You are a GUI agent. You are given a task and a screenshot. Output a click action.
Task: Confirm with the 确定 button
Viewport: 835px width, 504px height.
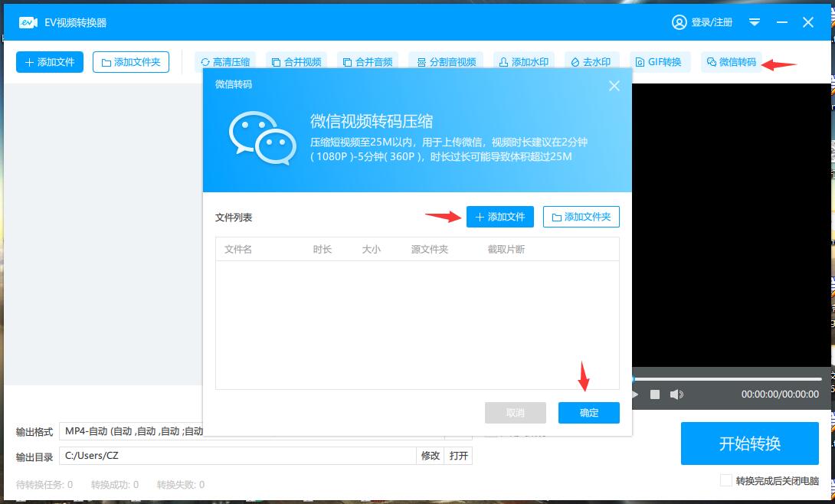point(589,413)
